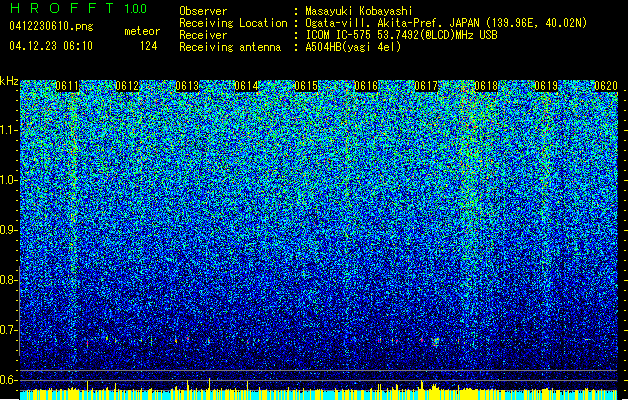Screen dimensions: 629x400
Task: Click the 0.7 frequency axis label
Action: tap(7, 330)
